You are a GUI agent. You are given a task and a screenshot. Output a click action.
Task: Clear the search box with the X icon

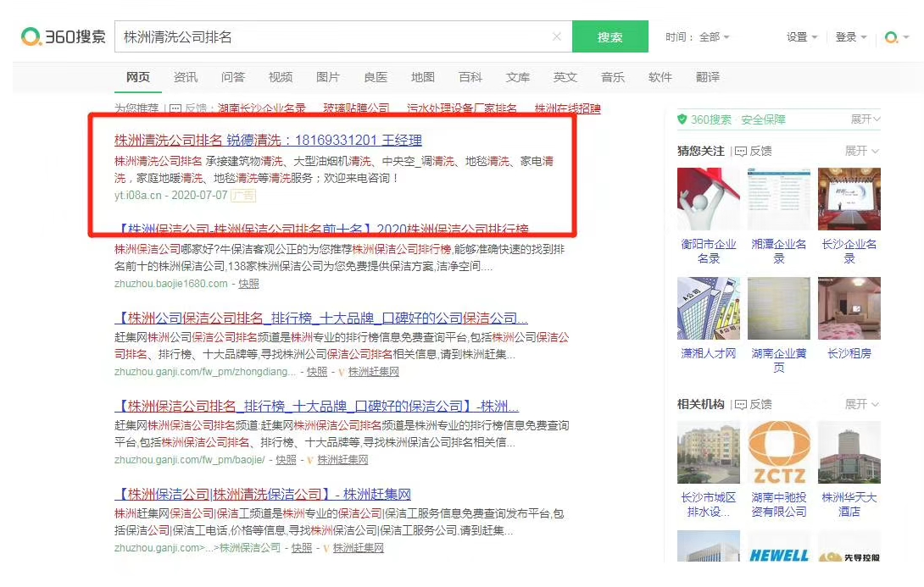pyautogui.click(x=556, y=36)
